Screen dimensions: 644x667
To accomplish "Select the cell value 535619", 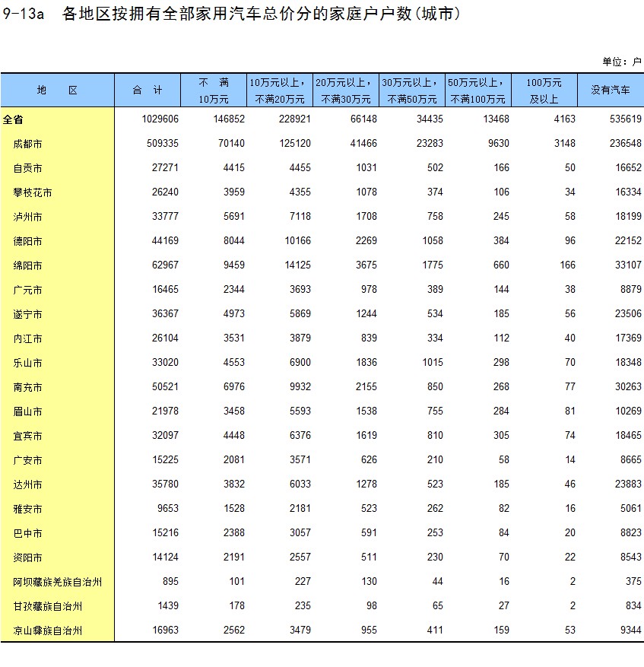I will coord(625,119).
